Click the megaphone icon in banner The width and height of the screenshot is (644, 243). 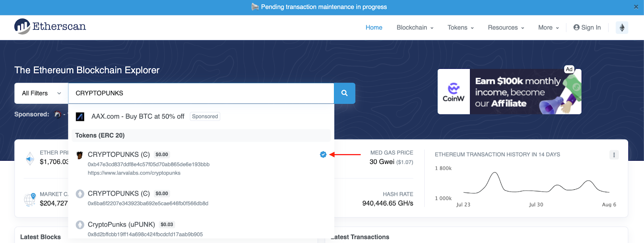click(x=255, y=7)
